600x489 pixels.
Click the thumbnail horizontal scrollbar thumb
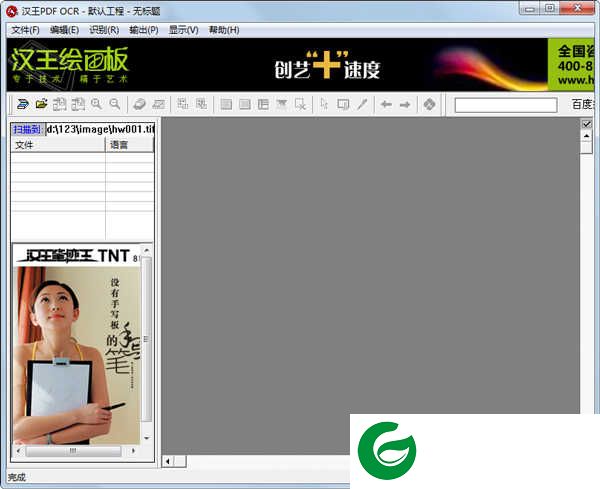click(73, 451)
